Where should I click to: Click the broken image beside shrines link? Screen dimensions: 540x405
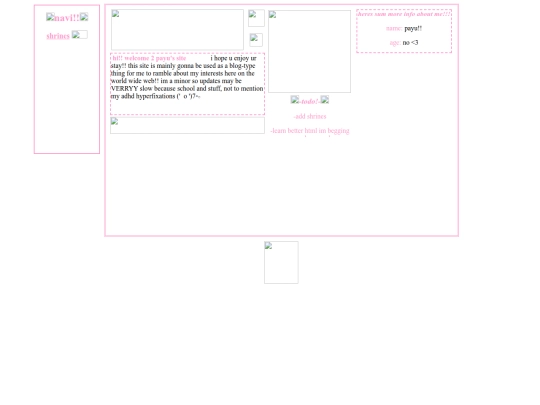pos(80,34)
